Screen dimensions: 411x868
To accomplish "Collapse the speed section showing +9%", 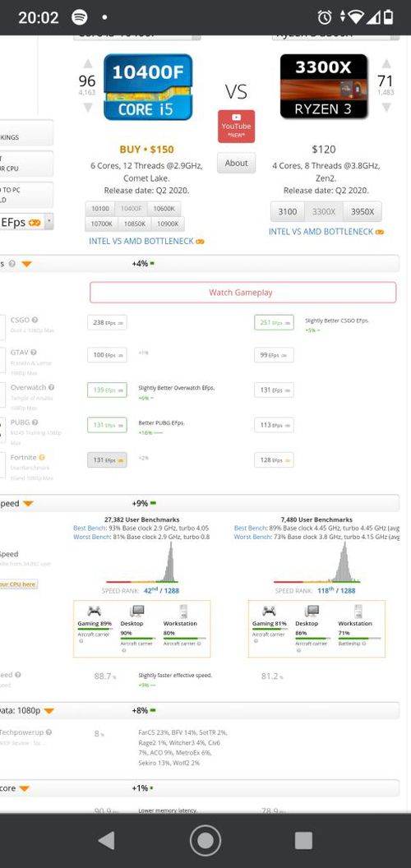I will point(28,504).
